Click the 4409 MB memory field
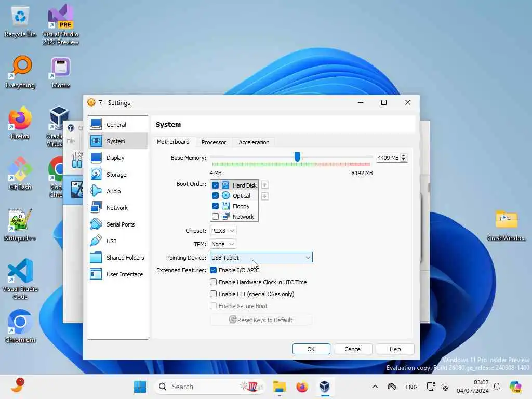The image size is (532, 399). (388, 158)
